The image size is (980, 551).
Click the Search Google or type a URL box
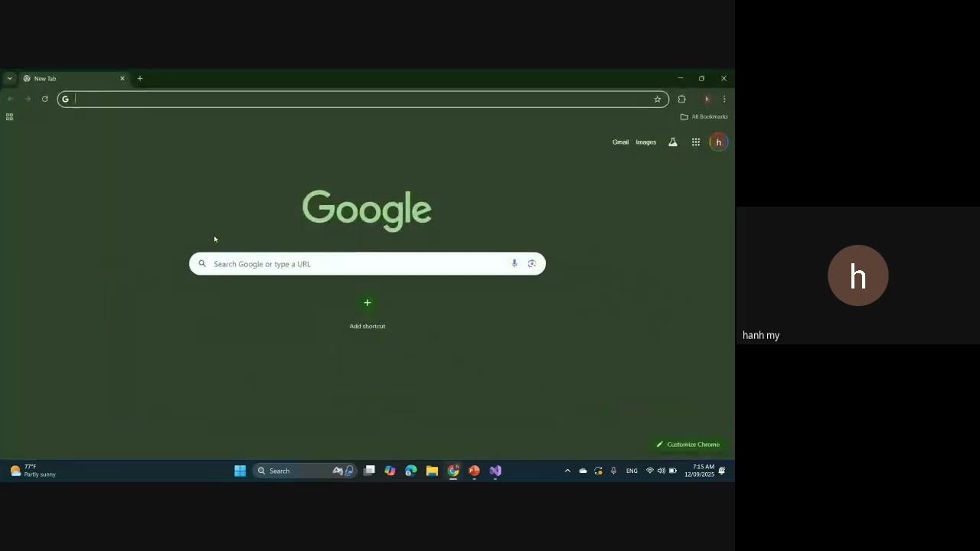[367, 263]
